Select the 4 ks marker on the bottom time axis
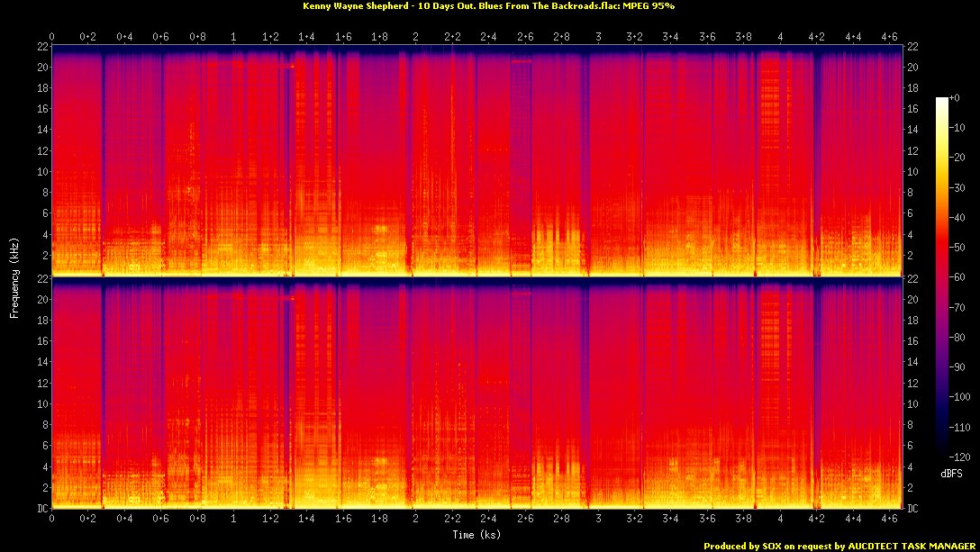The image size is (980, 552). (x=780, y=520)
